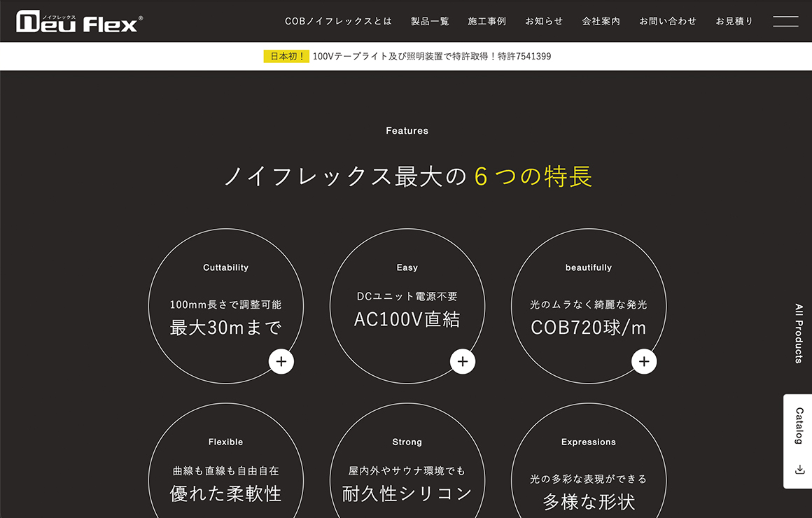Select the Cuttability 最大30mまで circle
The image size is (812, 518).
(226, 306)
